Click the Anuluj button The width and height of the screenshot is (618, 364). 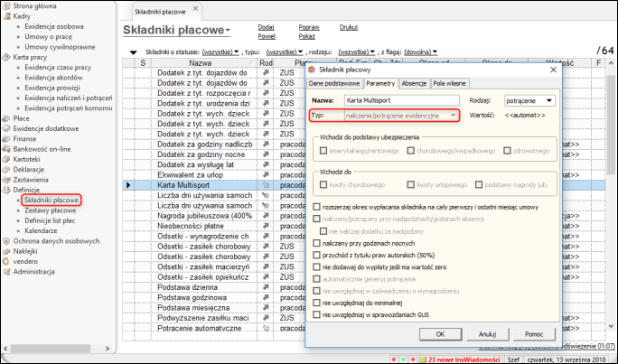click(488, 334)
